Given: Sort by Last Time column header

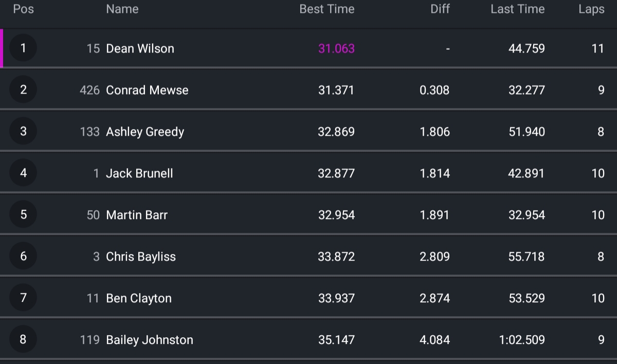Looking at the screenshot, I should click(x=518, y=9).
